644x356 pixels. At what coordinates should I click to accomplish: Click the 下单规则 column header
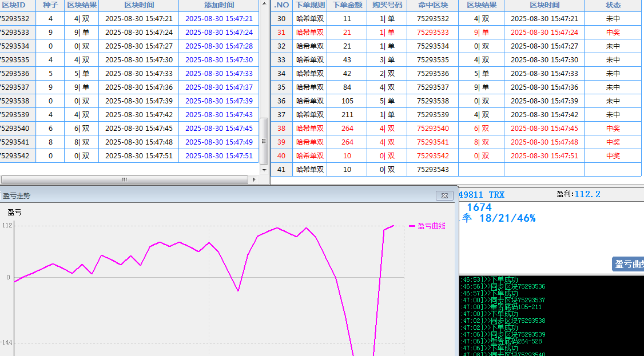310,5
